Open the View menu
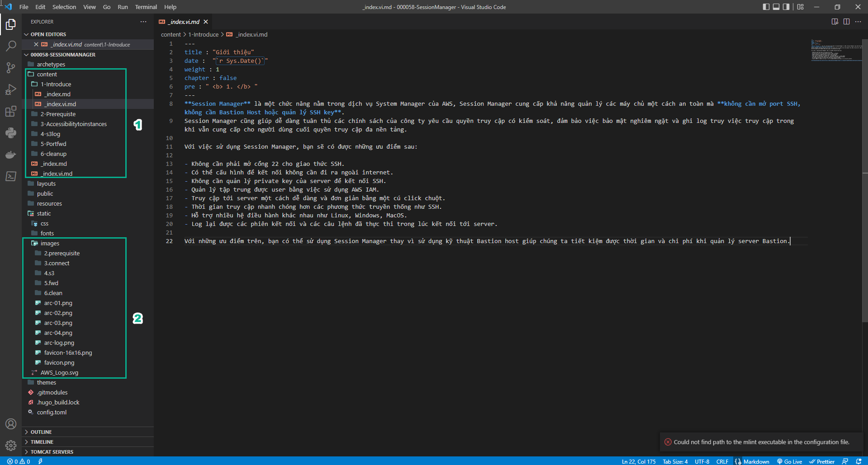The height and width of the screenshot is (465, 868). (x=90, y=7)
